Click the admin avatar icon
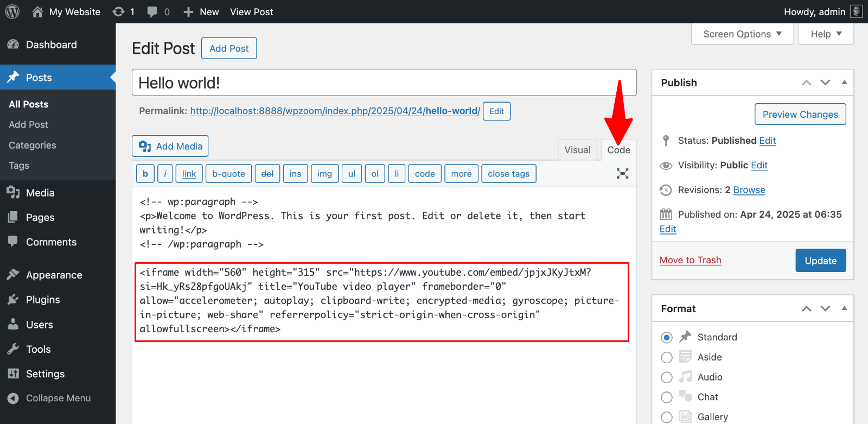 tap(856, 11)
